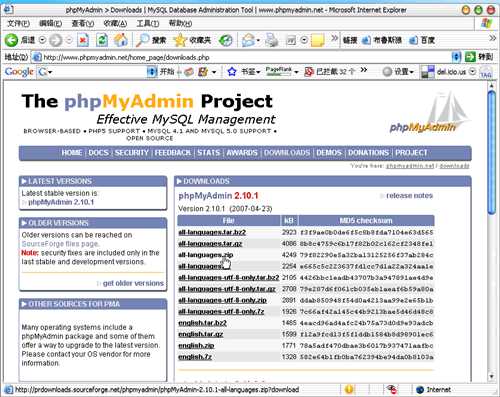Click the popup blocker 已拦截 icon

pos(309,71)
